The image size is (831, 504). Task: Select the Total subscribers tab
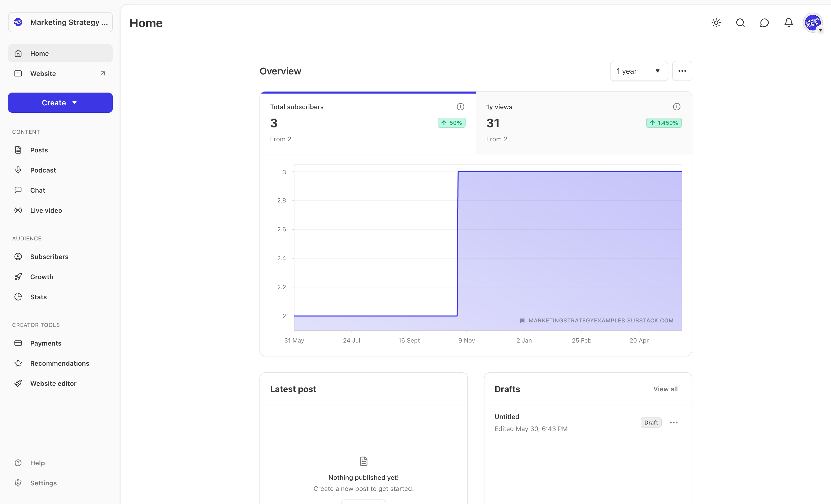pyautogui.click(x=368, y=123)
